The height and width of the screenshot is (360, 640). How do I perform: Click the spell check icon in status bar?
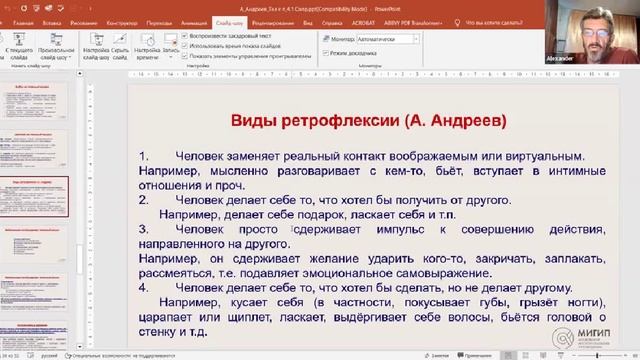click(31, 356)
